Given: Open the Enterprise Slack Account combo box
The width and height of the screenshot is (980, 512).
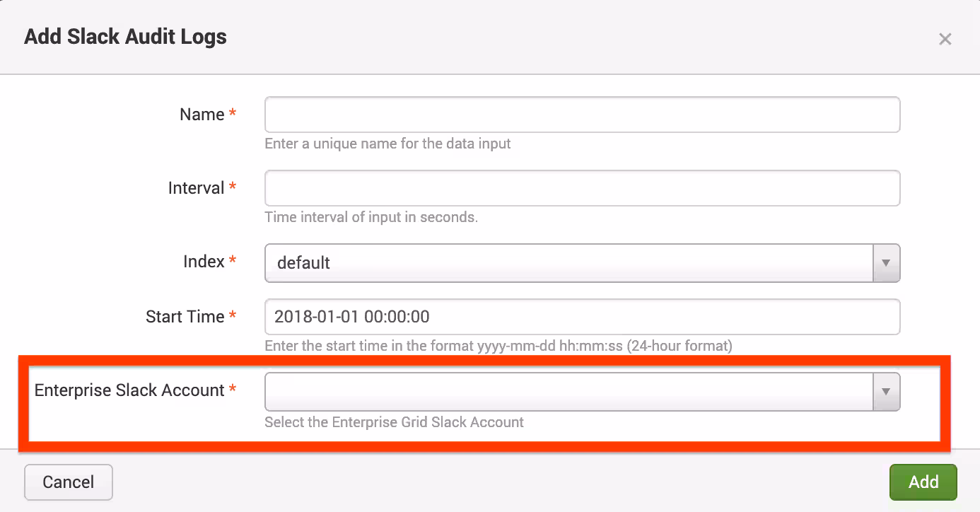Looking at the screenshot, I should click(x=568, y=392).
